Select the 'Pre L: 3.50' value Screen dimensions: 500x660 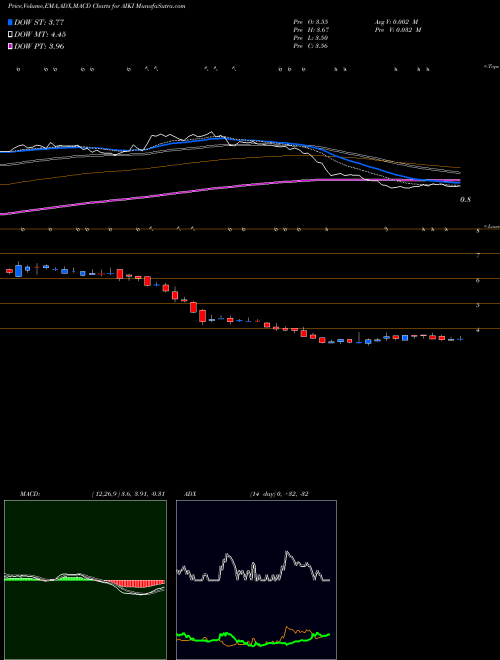pyautogui.click(x=311, y=38)
